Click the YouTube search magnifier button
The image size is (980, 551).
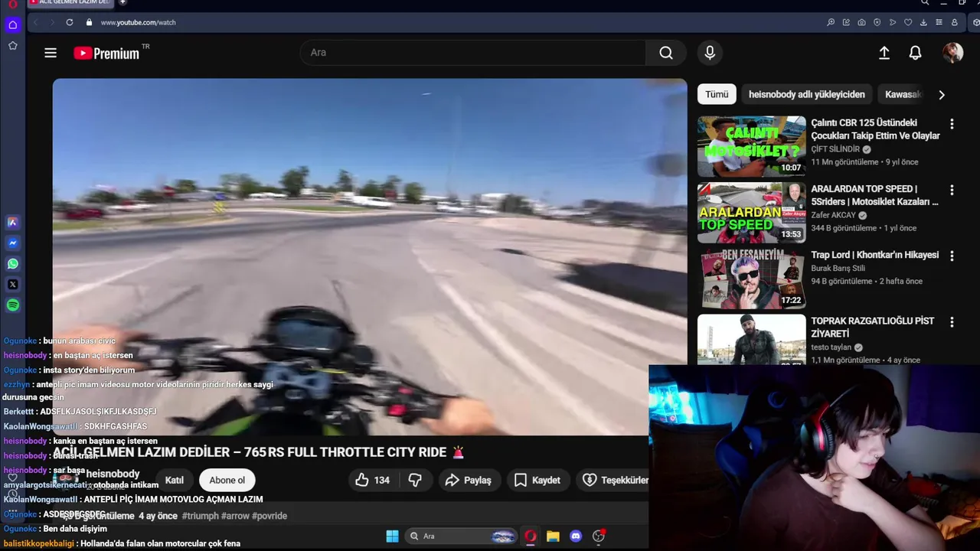pos(666,53)
